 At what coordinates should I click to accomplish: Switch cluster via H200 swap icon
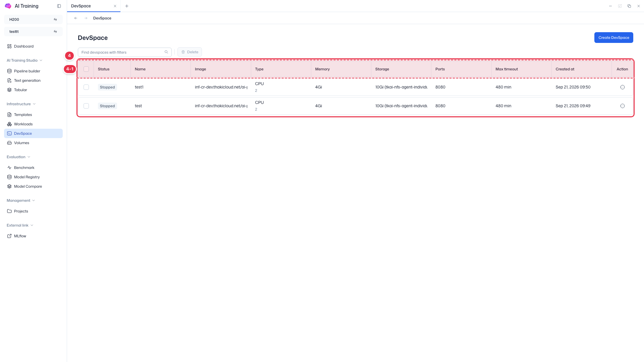coord(55,19)
